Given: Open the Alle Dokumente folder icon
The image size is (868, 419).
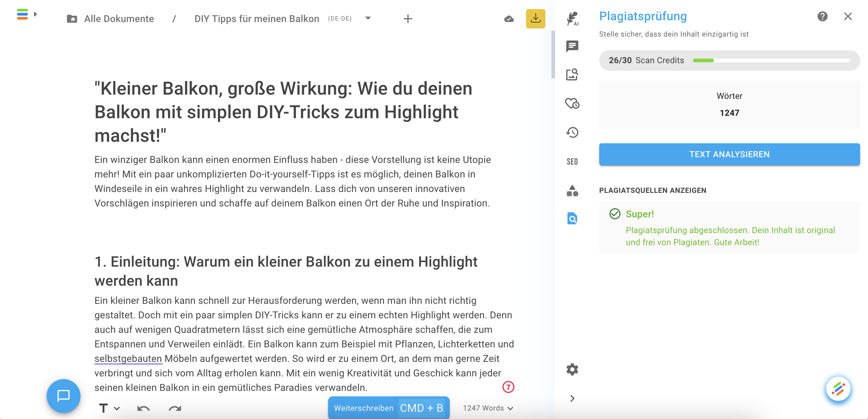Looking at the screenshot, I should (72, 19).
